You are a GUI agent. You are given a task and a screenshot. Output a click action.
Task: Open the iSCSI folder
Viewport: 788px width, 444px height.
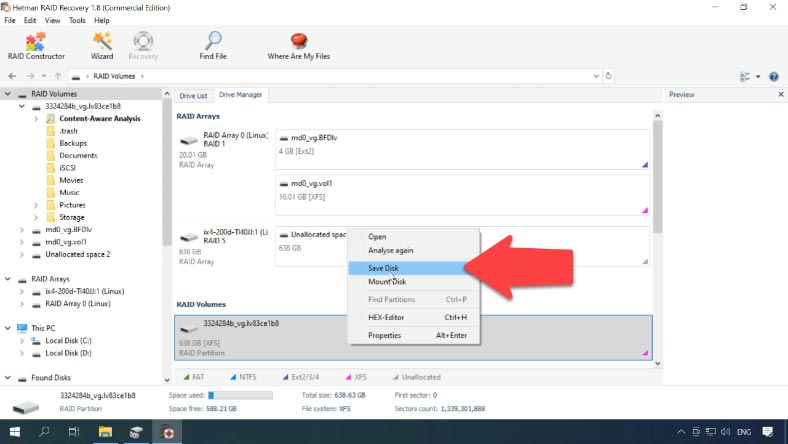pos(67,168)
